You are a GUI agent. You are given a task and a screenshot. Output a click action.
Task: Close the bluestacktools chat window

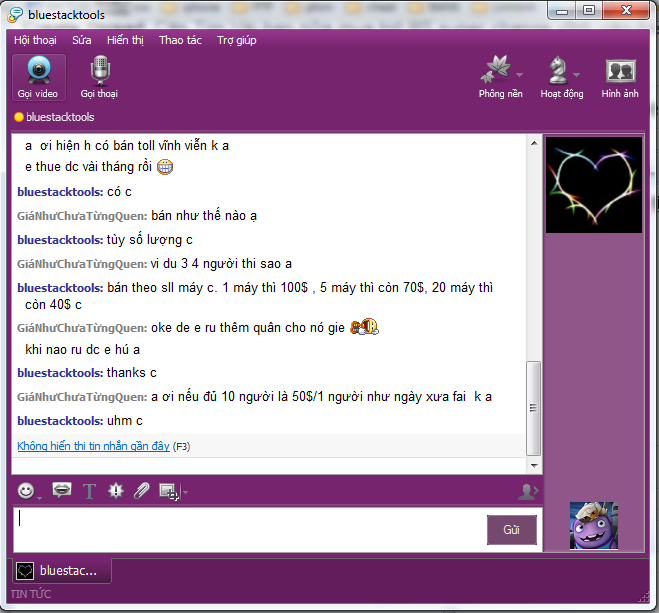click(x=626, y=11)
